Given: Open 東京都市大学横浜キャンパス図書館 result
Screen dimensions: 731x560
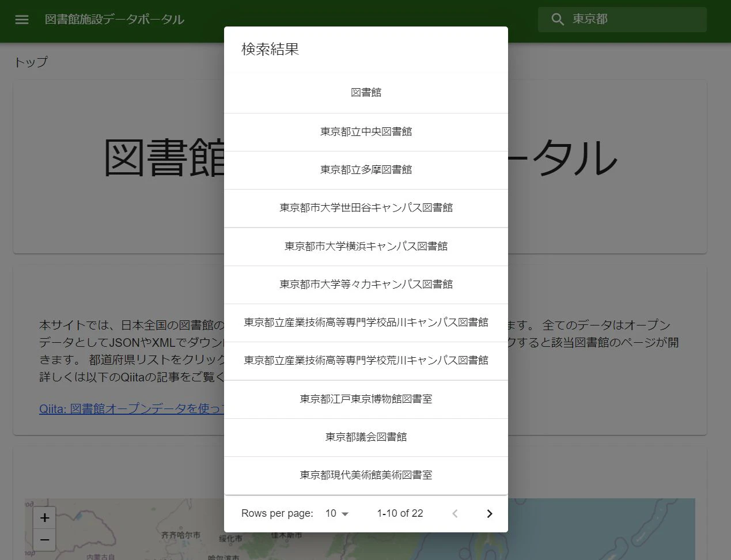Looking at the screenshot, I should point(366,247).
